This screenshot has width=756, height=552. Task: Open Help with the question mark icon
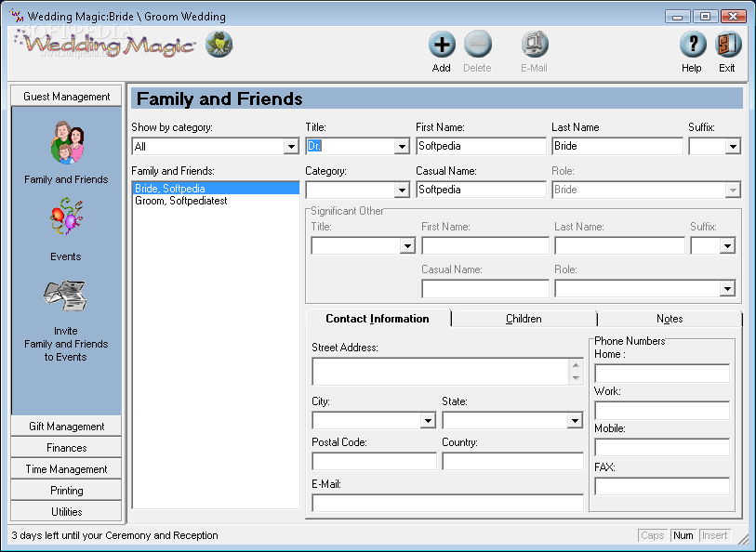pos(693,45)
